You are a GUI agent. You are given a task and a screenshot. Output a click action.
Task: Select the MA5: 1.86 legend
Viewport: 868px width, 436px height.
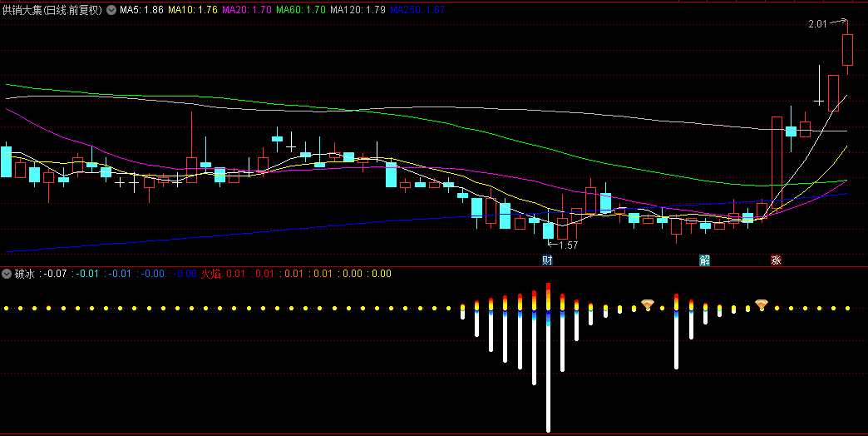click(141, 10)
